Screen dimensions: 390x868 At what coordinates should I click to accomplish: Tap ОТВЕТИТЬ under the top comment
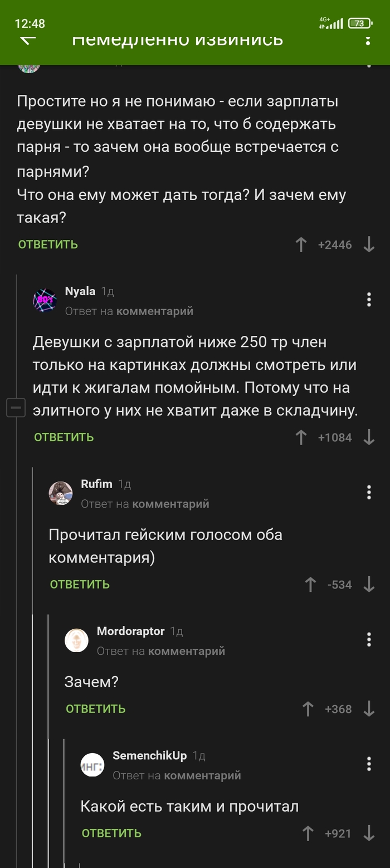coord(47,244)
